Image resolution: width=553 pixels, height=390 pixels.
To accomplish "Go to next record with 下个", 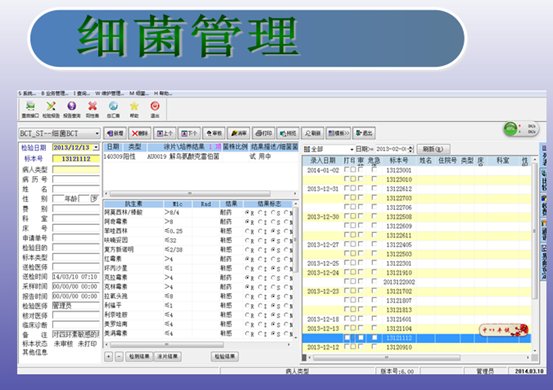I will point(189,133).
